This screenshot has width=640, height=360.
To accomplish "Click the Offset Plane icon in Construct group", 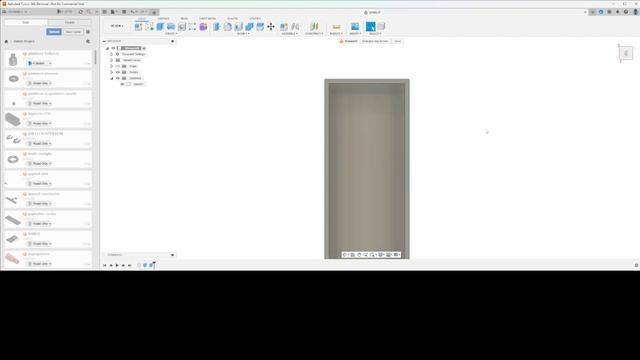I will (314, 27).
